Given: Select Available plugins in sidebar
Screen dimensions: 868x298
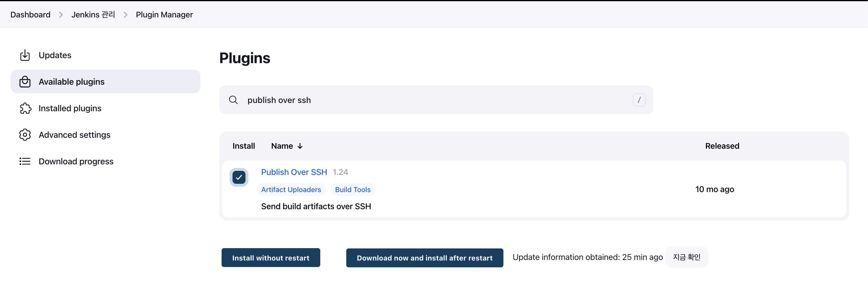Looking at the screenshot, I should pos(105,81).
